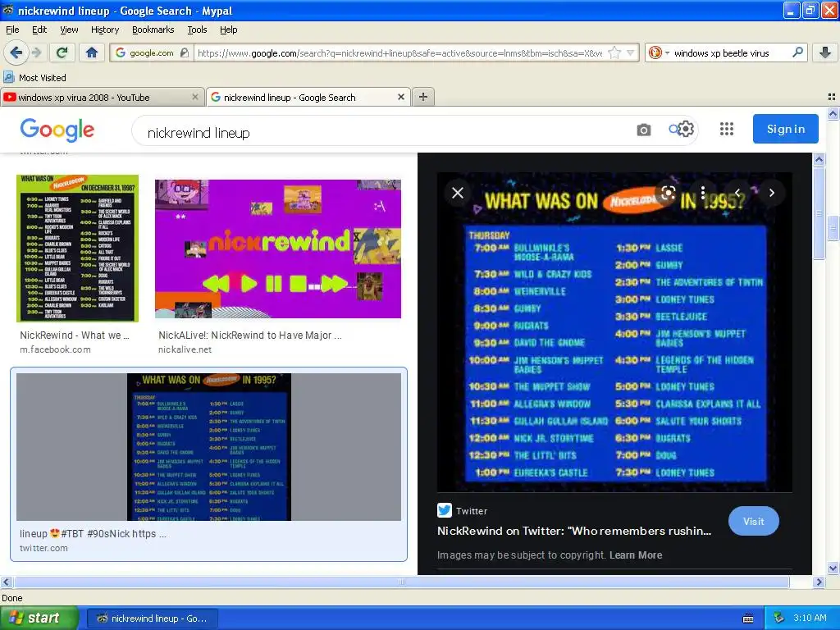
Task: Close the image preview panel
Action: coord(458,193)
